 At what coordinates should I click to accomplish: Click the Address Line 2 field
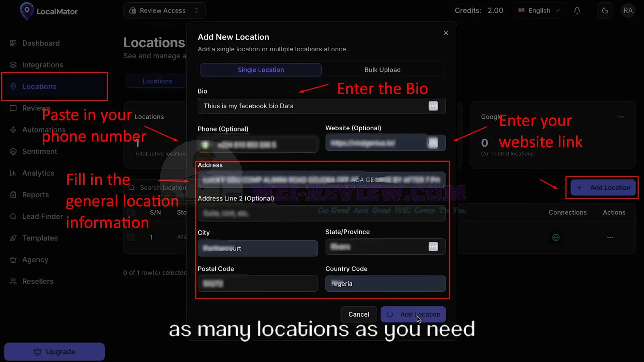click(321, 213)
